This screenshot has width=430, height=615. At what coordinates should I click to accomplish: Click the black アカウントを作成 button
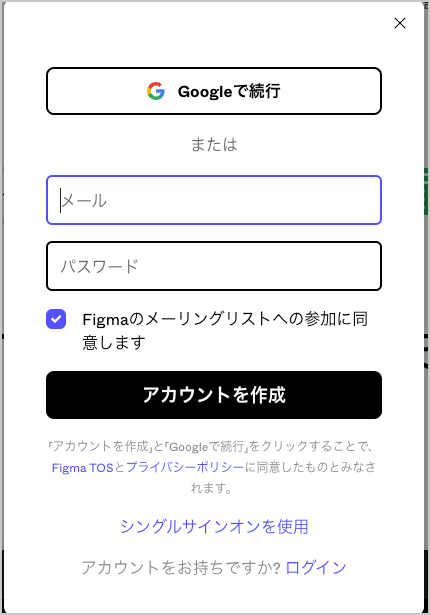tap(214, 395)
